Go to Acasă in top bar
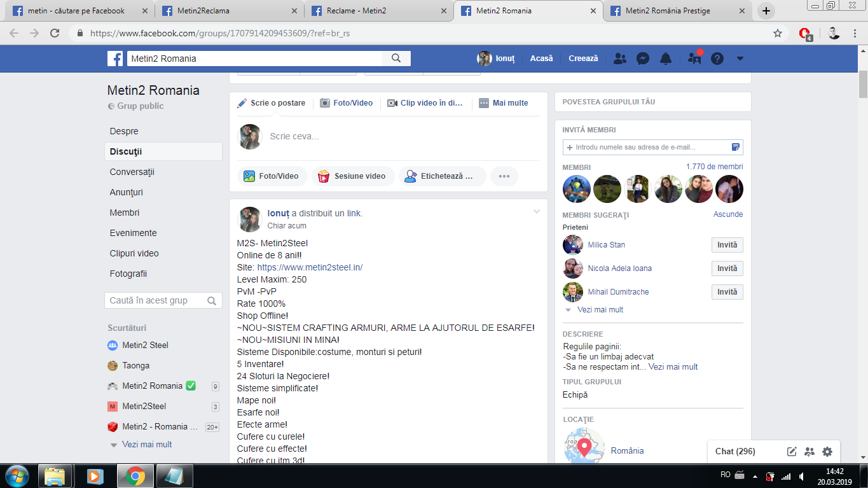 click(x=542, y=59)
